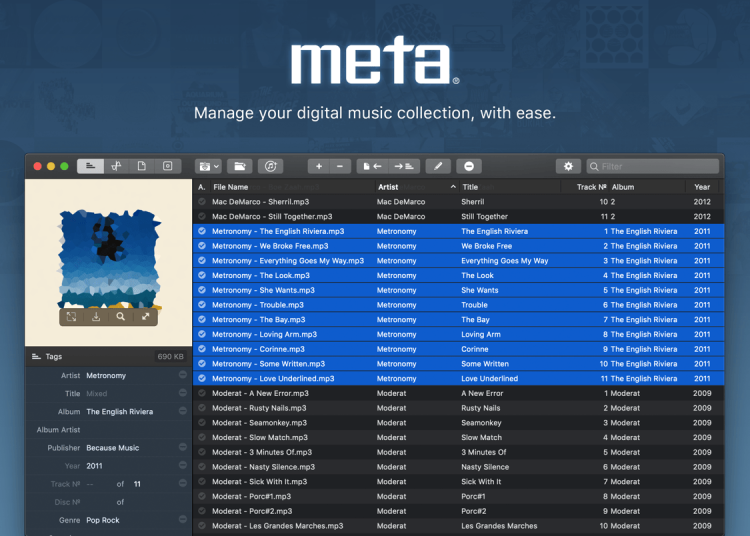Click the crop artwork icon on cover
Screen dimensions: 750x536
[x=71, y=317]
